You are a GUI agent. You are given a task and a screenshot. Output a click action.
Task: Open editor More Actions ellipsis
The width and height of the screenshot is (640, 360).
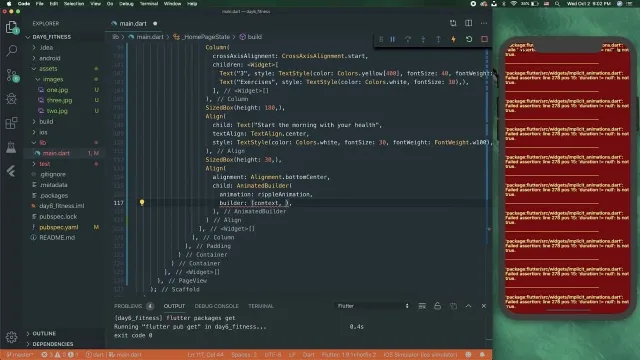tap(484, 23)
